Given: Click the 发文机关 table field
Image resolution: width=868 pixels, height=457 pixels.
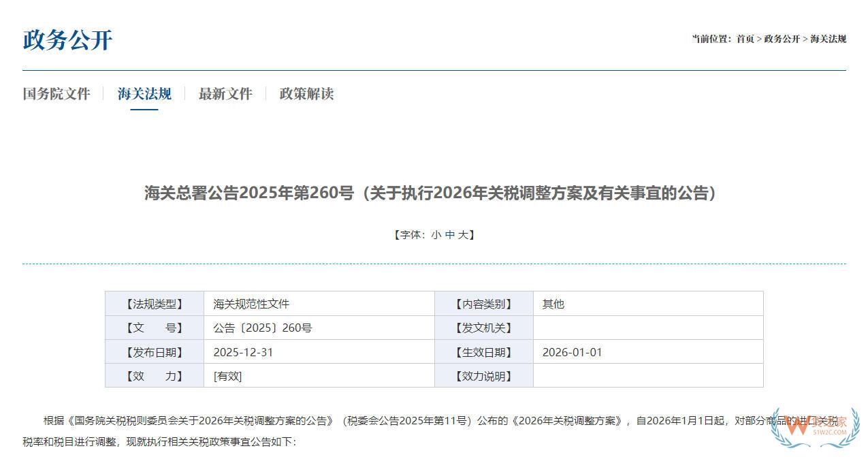Looking at the screenshot, I should (x=485, y=328).
